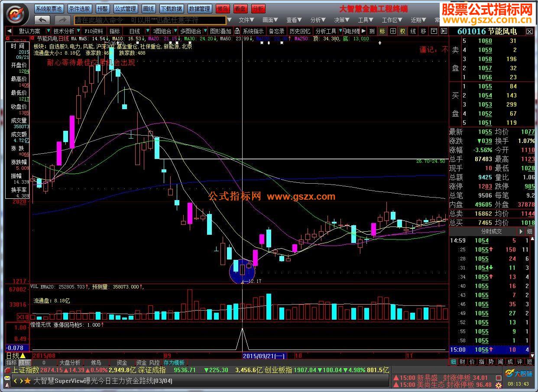This screenshot has width=538, height=392.
Task: Click the Dazhihui globe logo icon
Action: [16, 15]
